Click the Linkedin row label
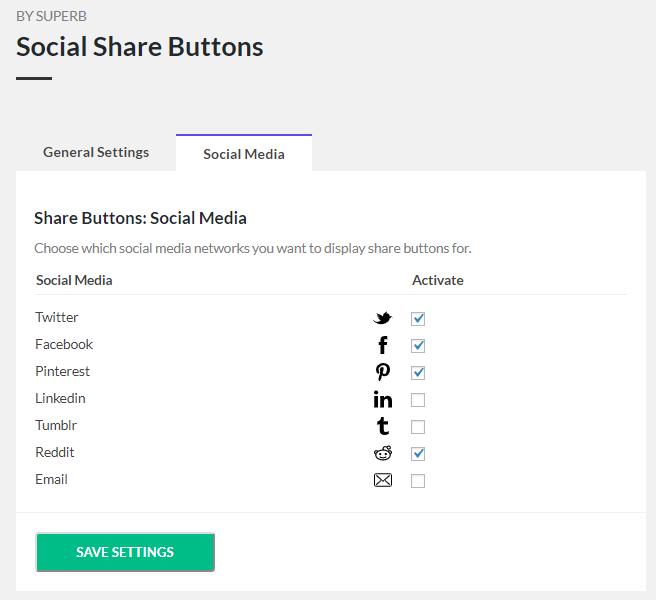Screen dimensions: 656x600 click(x=60, y=398)
